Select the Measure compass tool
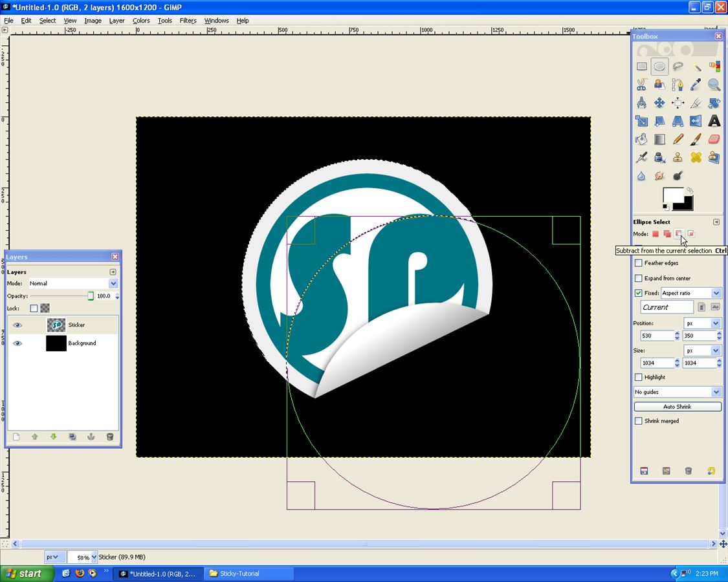The image size is (728, 582). coord(642,103)
